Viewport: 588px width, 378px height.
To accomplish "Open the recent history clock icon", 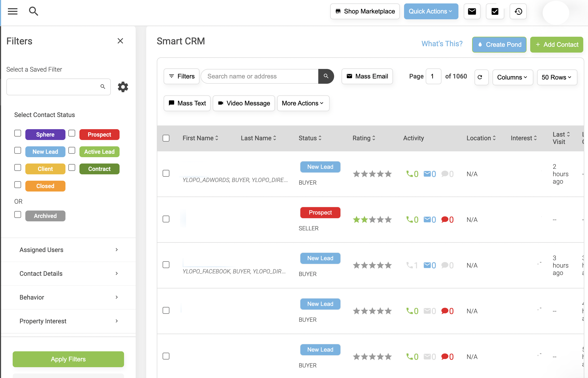I will (518, 11).
